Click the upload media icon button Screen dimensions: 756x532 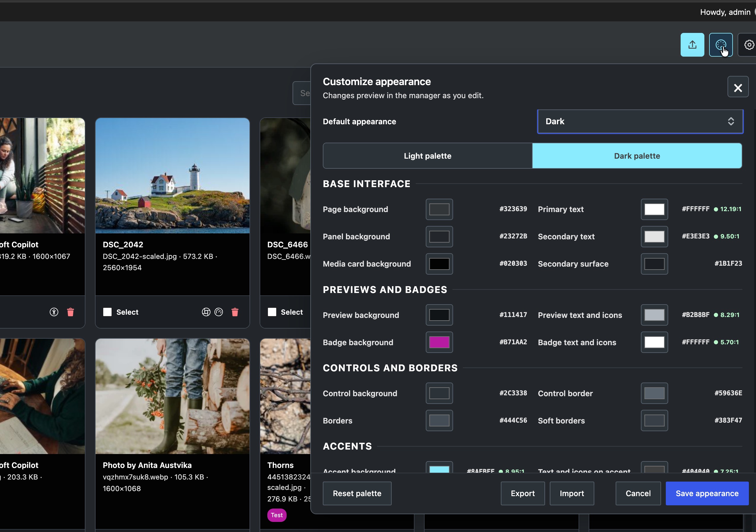point(692,45)
